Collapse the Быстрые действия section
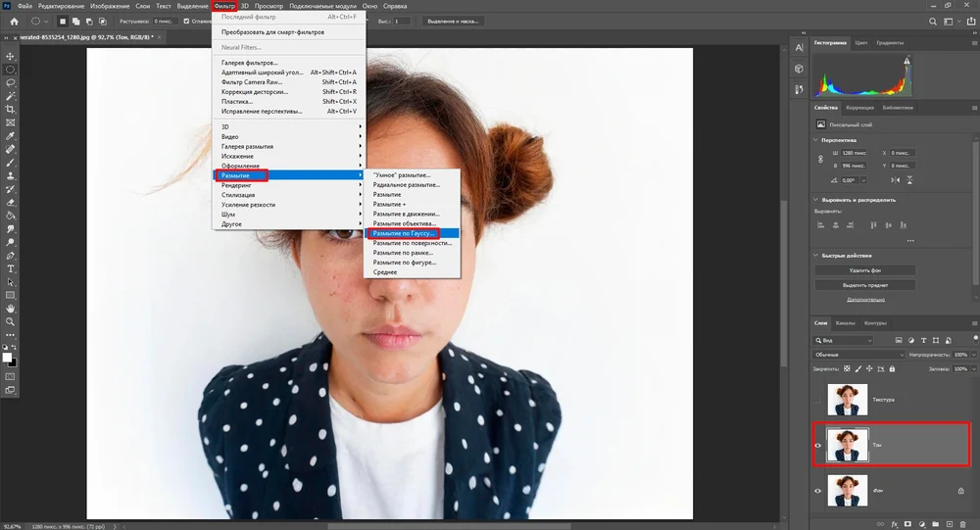Screen dimensions: 980x530 coord(815,256)
